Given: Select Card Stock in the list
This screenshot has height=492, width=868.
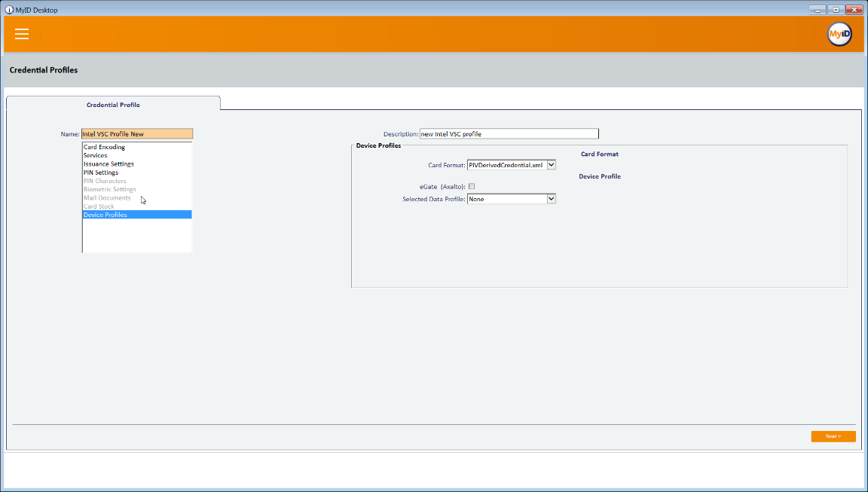Looking at the screenshot, I should click(x=136, y=206).
